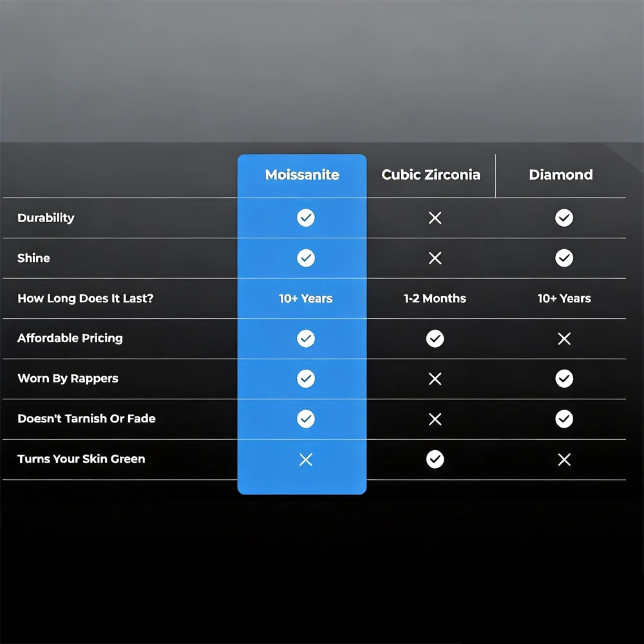Click the Diamond Affordable Pricing X icon
Screen dimensions: 644x644
click(564, 339)
